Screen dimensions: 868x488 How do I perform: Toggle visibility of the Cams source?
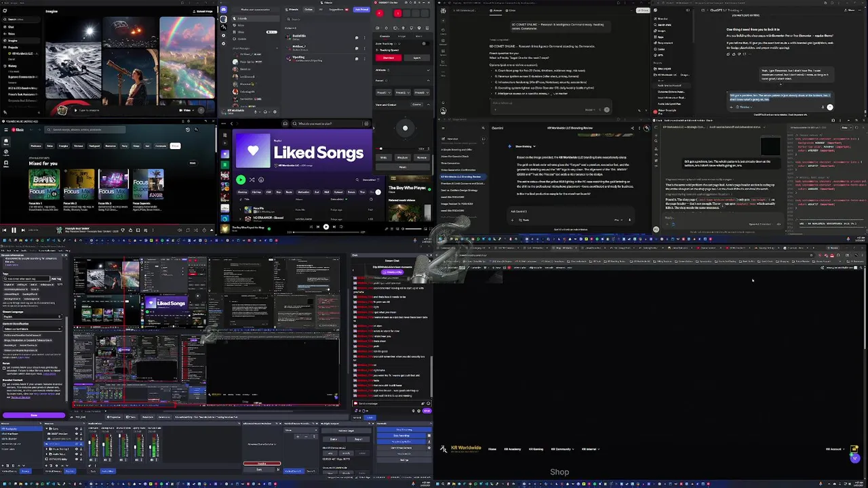tap(77, 428)
